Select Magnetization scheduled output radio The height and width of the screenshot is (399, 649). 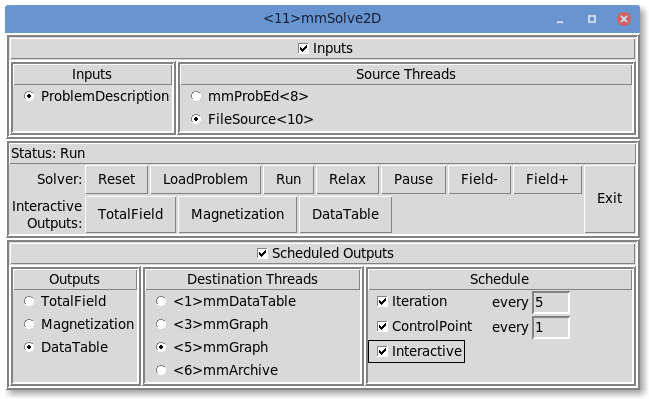(x=29, y=324)
